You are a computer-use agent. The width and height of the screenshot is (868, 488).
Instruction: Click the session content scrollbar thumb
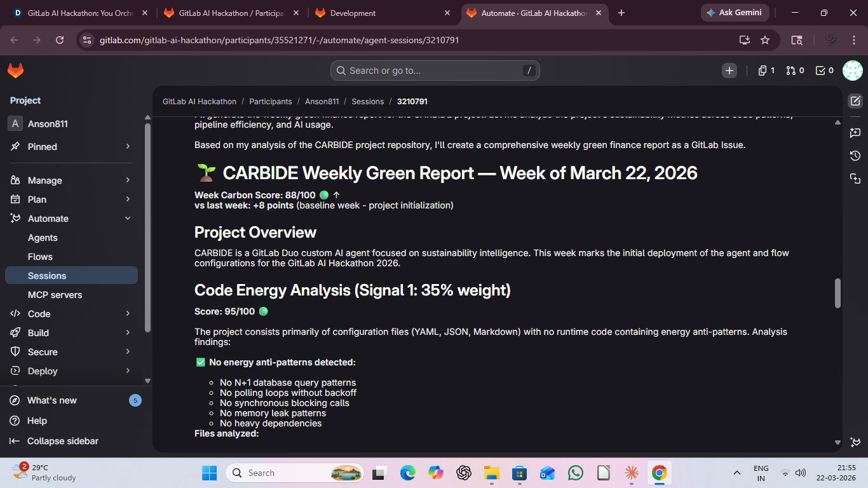pyautogui.click(x=837, y=293)
